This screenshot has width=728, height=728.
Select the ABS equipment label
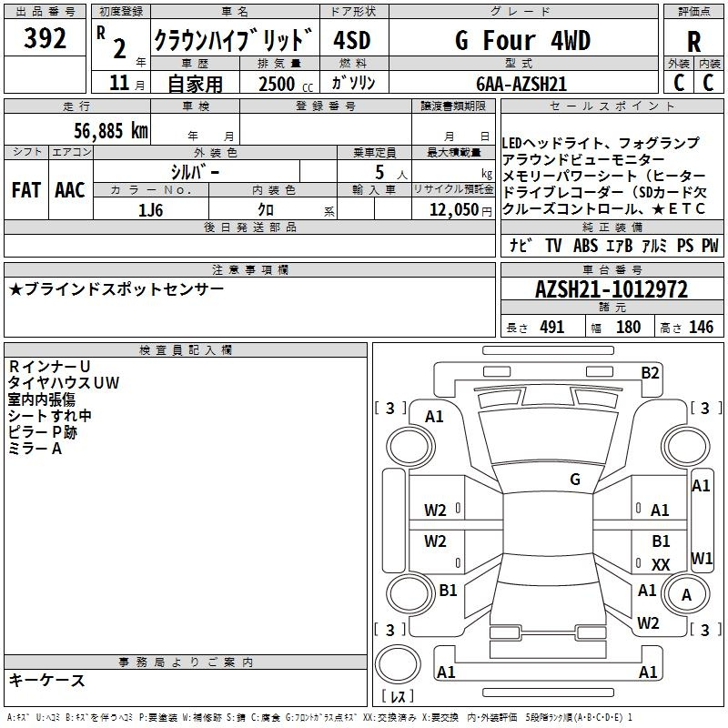[586, 246]
